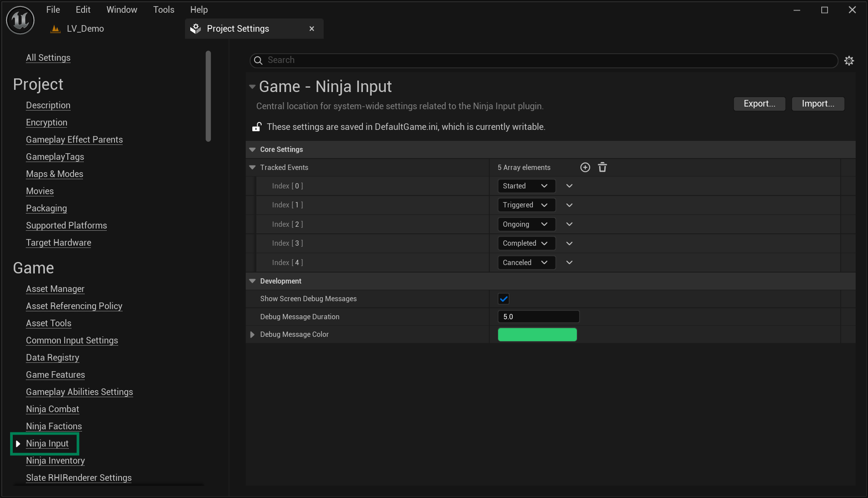The height and width of the screenshot is (498, 868).
Task: Open Slate RHIRenderer Settings
Action: pos(79,478)
